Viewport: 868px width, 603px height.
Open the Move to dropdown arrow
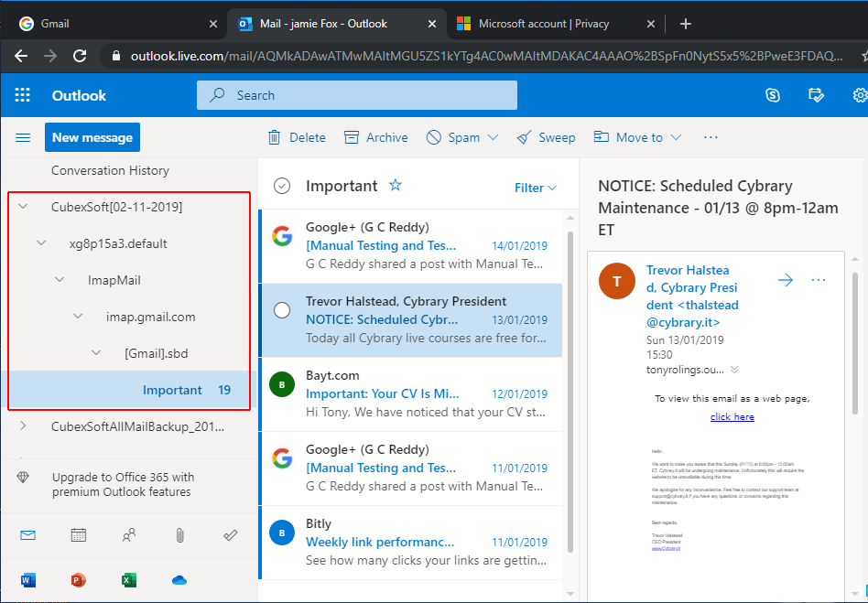tap(676, 137)
